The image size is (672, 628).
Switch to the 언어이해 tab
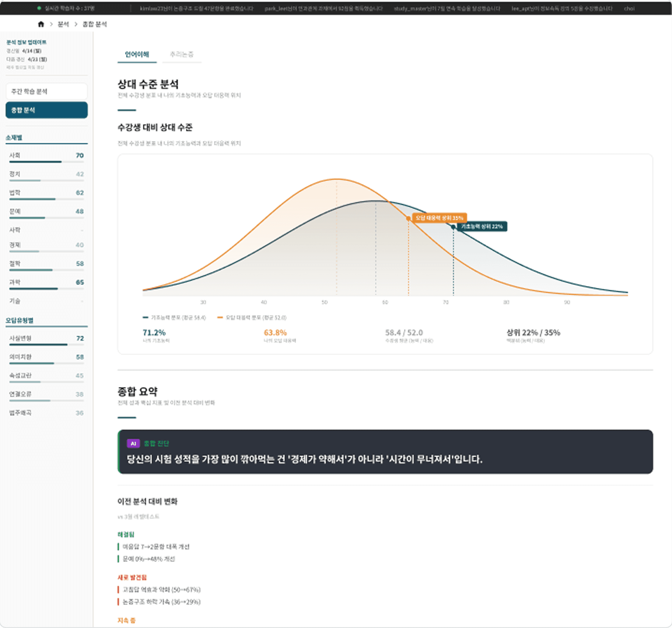click(x=137, y=54)
